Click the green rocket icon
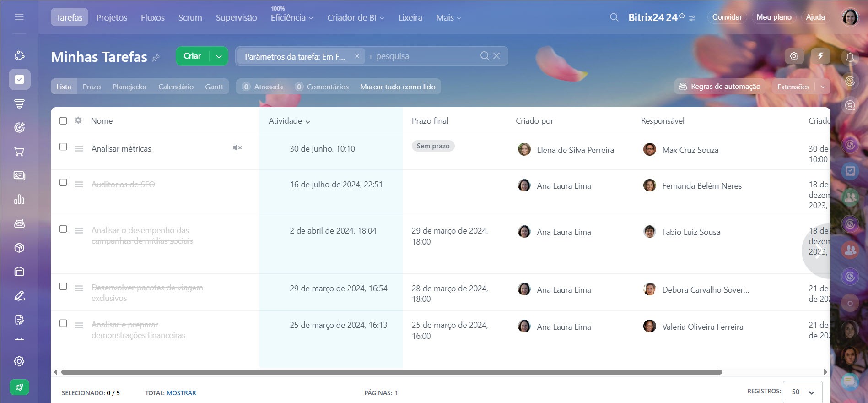The width and height of the screenshot is (868, 403). 19,387
